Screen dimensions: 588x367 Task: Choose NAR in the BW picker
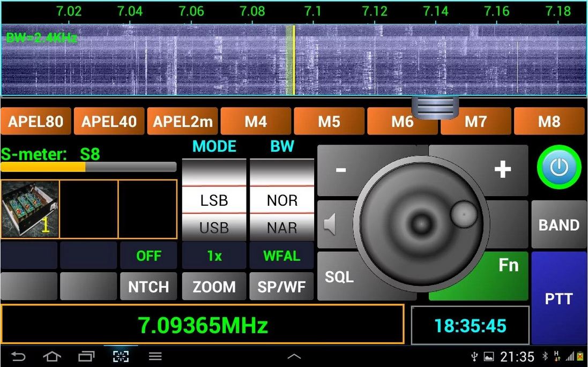[x=282, y=227]
